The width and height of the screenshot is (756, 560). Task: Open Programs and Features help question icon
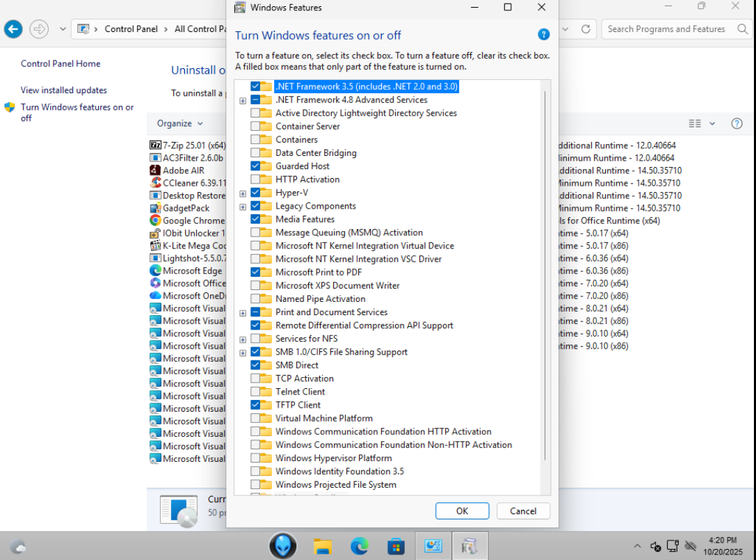[x=737, y=124]
